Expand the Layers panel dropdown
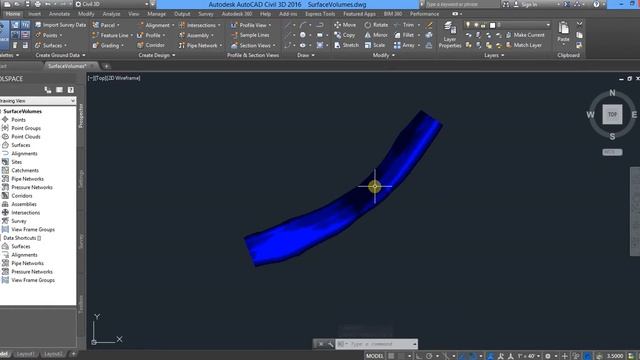Image resolution: width=640 pixels, height=360 pixels. [x=494, y=55]
